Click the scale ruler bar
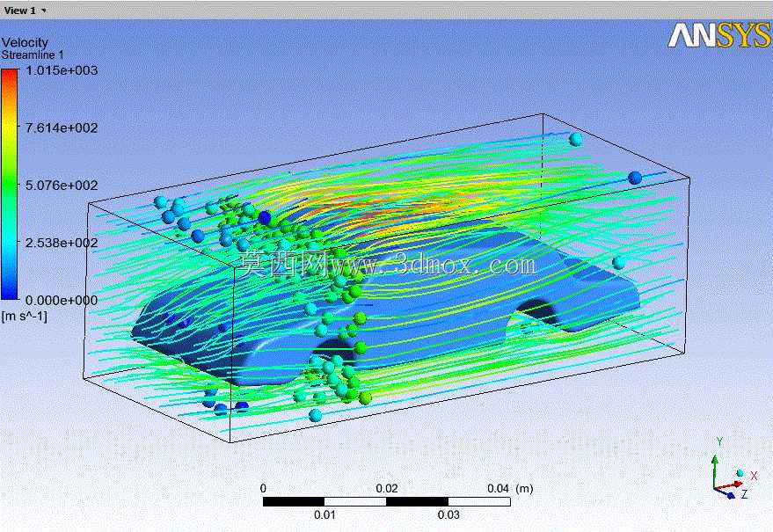Image resolution: width=773 pixels, height=532 pixels. click(x=387, y=502)
